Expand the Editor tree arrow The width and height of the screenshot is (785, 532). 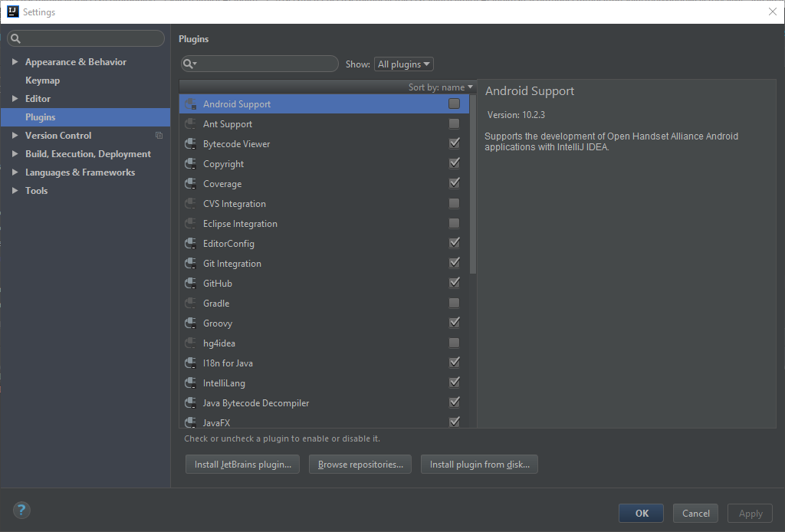click(15, 99)
